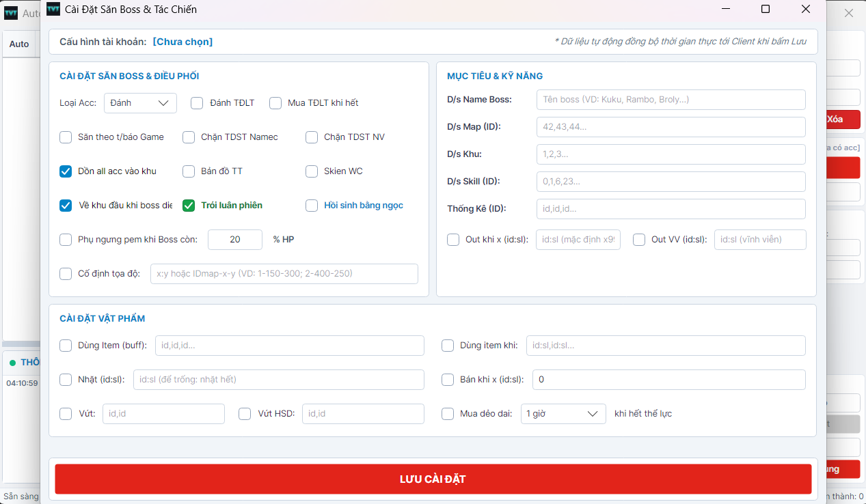Expand the Mua dẻo dai duration dropdown
The image size is (866, 504).
563,414
